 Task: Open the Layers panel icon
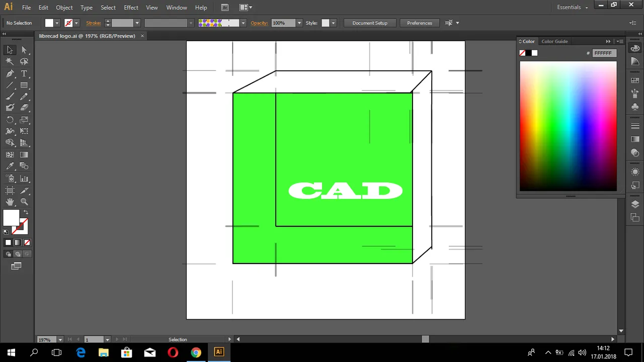click(x=635, y=205)
